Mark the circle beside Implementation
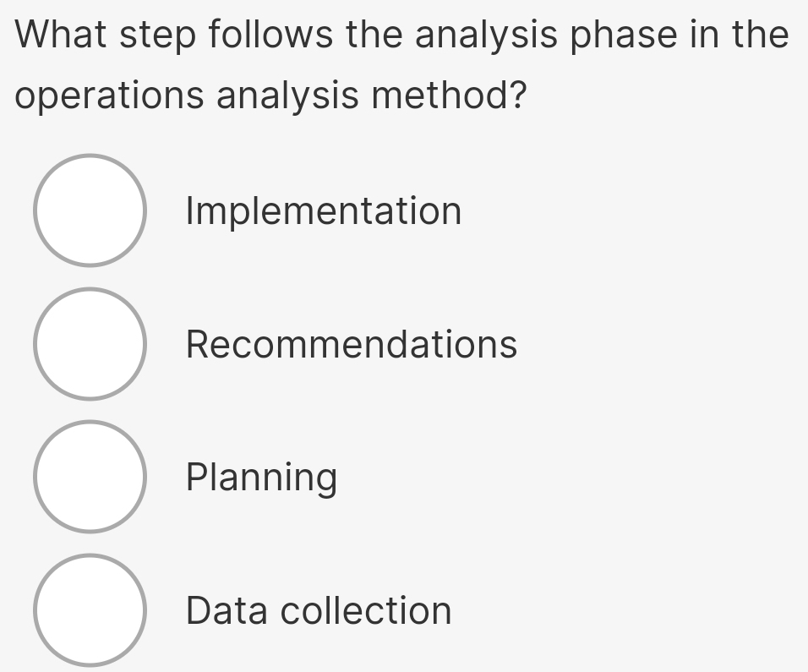808x672 pixels. click(x=90, y=210)
